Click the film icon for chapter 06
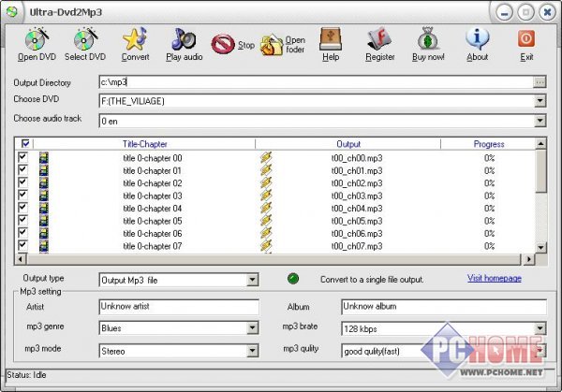Image resolution: width=562 pixels, height=392 pixels. pos(44,233)
